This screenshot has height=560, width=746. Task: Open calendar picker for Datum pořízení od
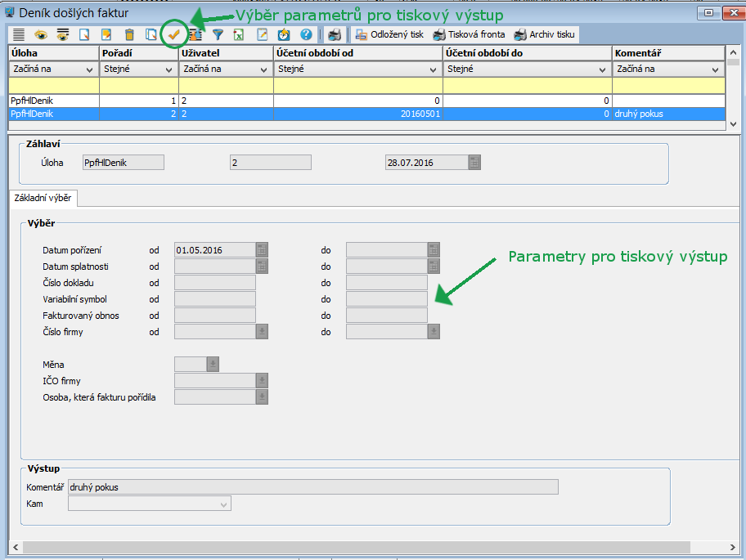[x=262, y=250]
